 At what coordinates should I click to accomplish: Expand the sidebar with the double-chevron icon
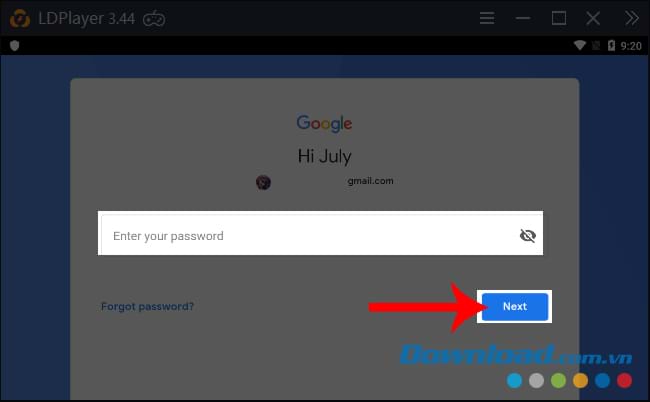(632, 18)
